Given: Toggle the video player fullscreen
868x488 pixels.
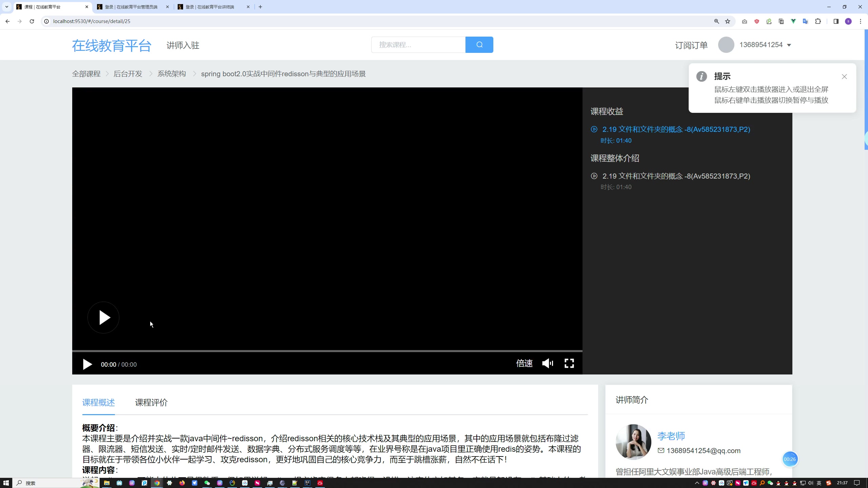Looking at the screenshot, I should 569,363.
